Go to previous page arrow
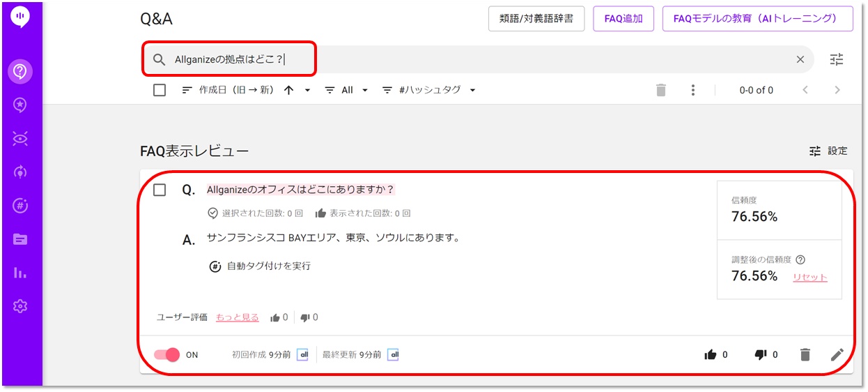This screenshot has height=392, width=868. click(805, 90)
